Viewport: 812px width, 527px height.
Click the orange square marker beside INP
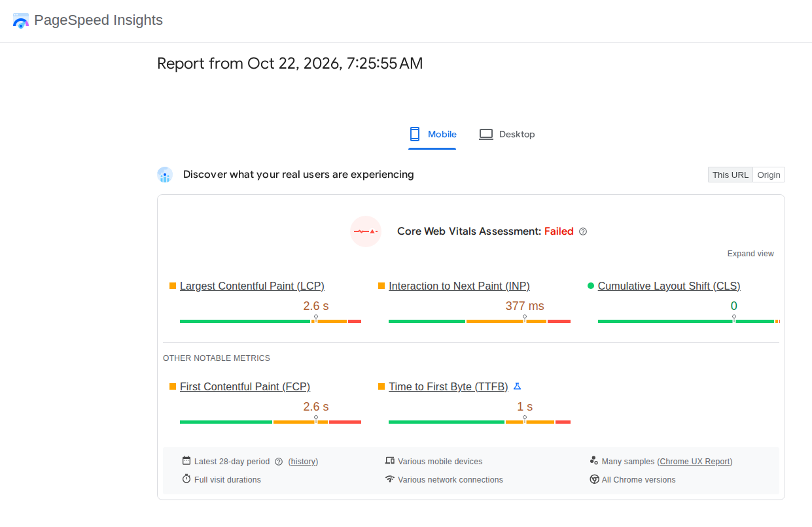pos(381,286)
